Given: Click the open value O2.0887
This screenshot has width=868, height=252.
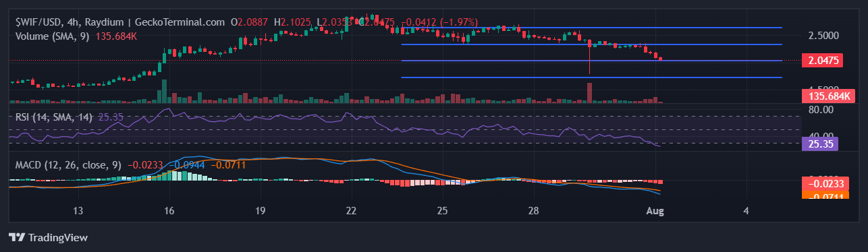Looking at the screenshot, I should point(250,22).
